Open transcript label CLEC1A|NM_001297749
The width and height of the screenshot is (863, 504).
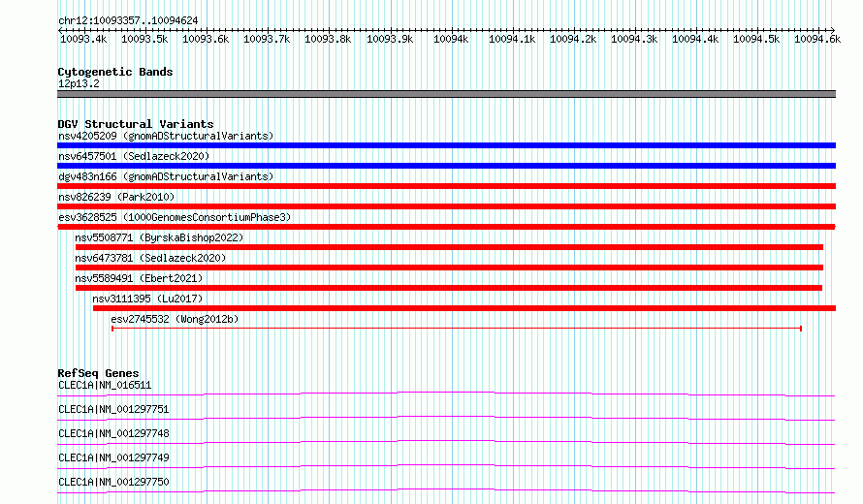pos(113,457)
